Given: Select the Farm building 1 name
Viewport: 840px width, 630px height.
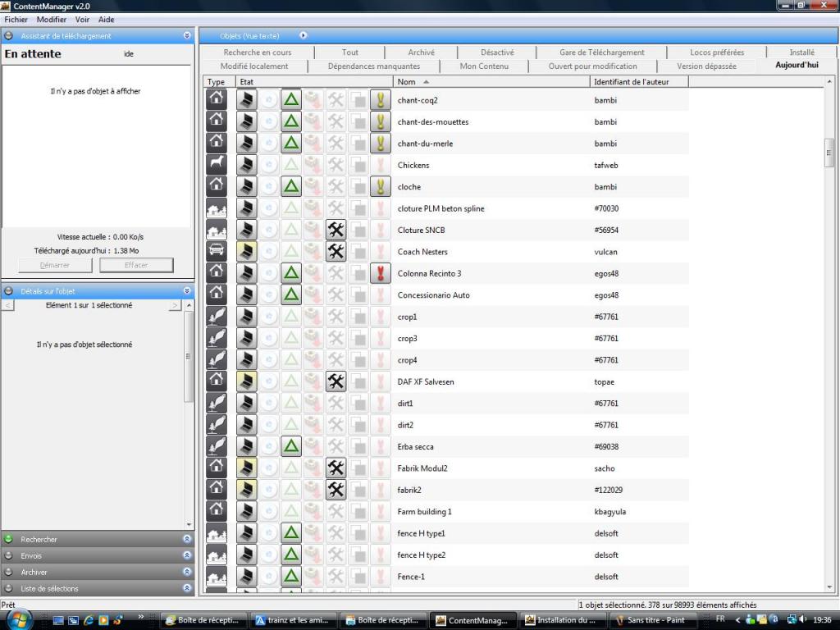Looking at the screenshot, I should coord(424,512).
